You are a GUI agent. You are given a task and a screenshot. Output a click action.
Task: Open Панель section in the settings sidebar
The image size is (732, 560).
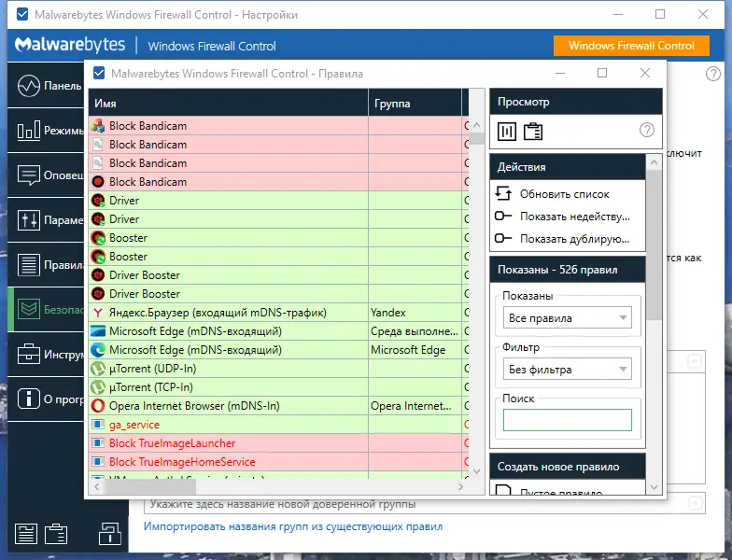click(x=46, y=86)
